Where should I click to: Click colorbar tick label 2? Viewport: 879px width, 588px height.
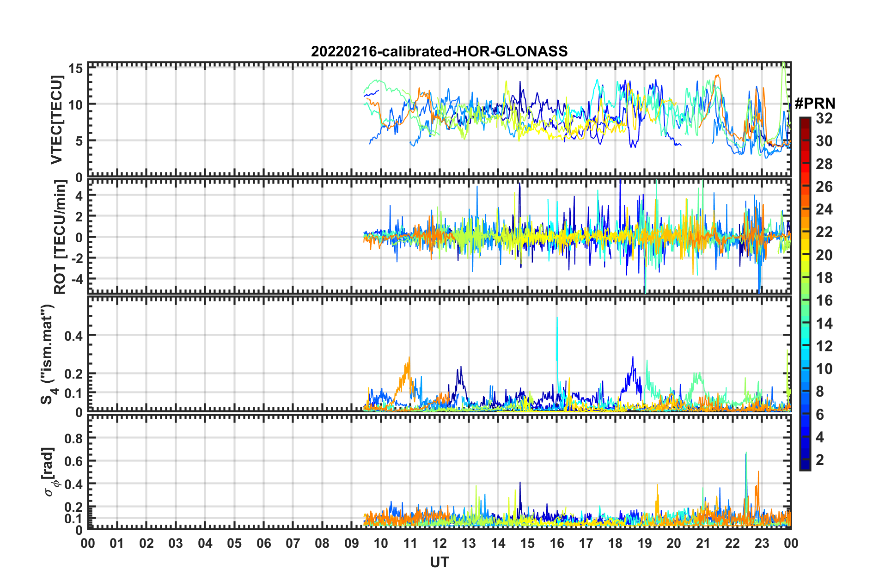pyautogui.click(x=820, y=460)
